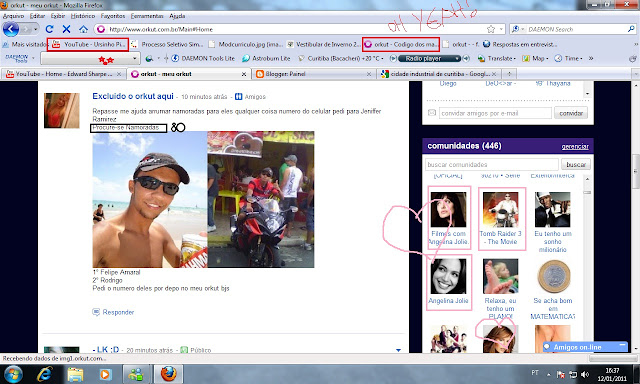
Task: Open a new tab with plus button
Action: [509, 74]
